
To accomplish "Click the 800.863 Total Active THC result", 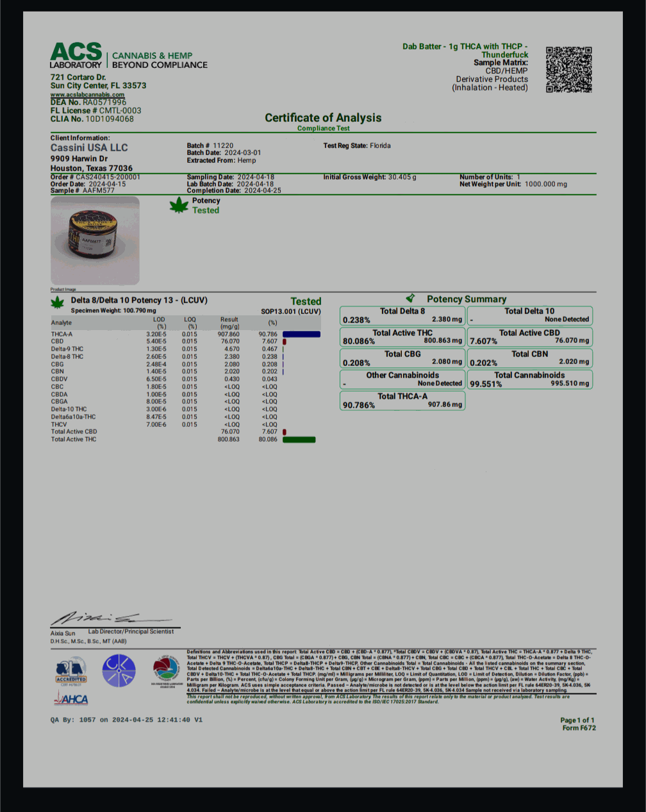I will point(229,440).
